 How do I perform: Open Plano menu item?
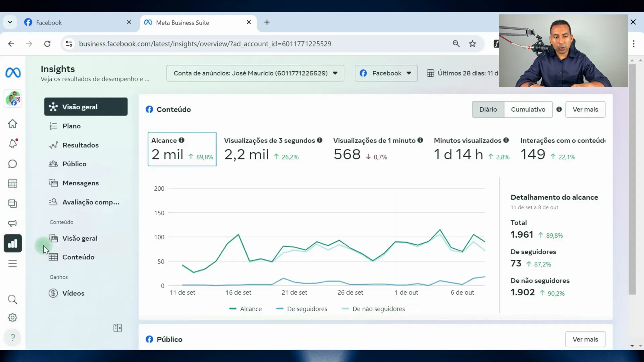point(86,126)
